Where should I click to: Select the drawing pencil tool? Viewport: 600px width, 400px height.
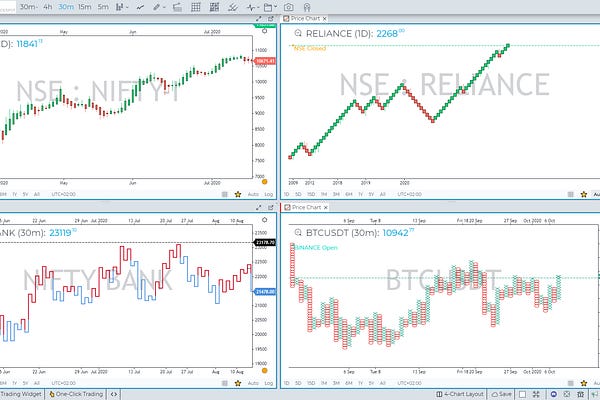(157, 7)
